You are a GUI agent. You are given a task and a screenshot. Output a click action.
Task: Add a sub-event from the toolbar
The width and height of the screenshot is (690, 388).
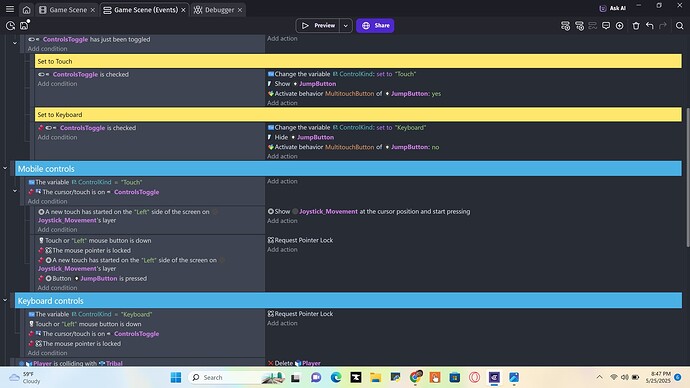pos(580,26)
